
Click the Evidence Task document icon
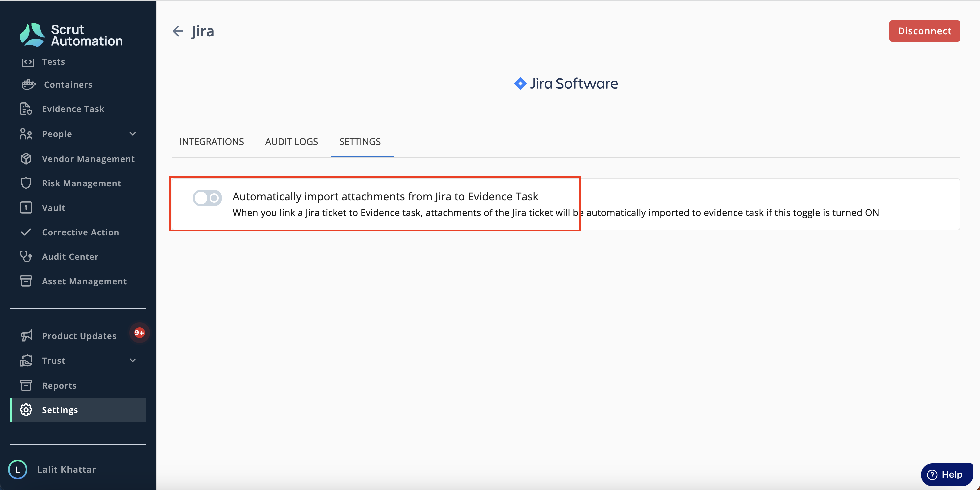tap(26, 109)
